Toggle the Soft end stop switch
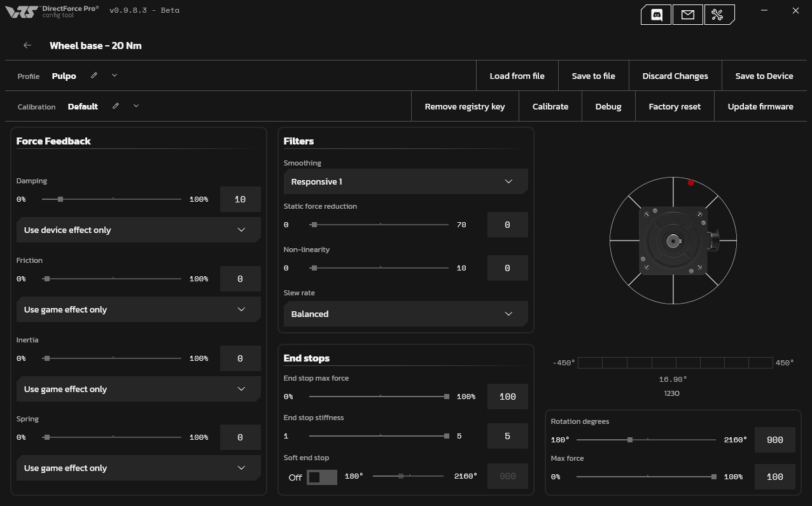812x506 pixels. tap(322, 477)
